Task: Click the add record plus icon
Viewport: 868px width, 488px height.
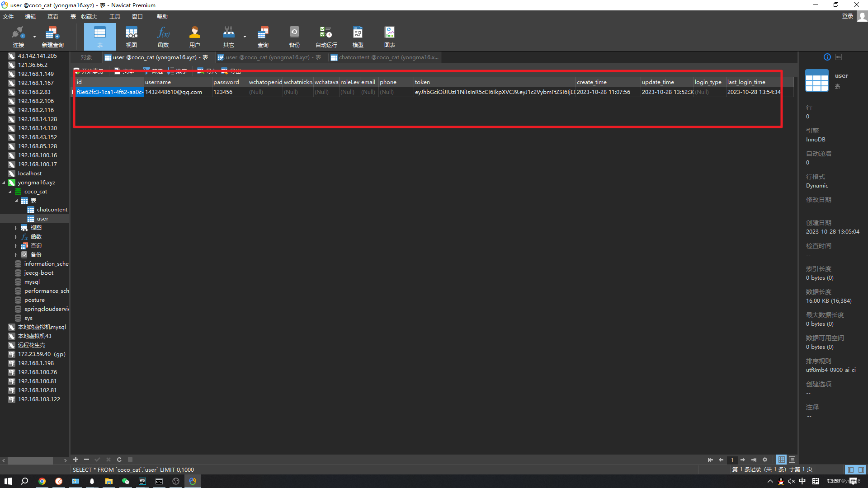Action: (76, 460)
